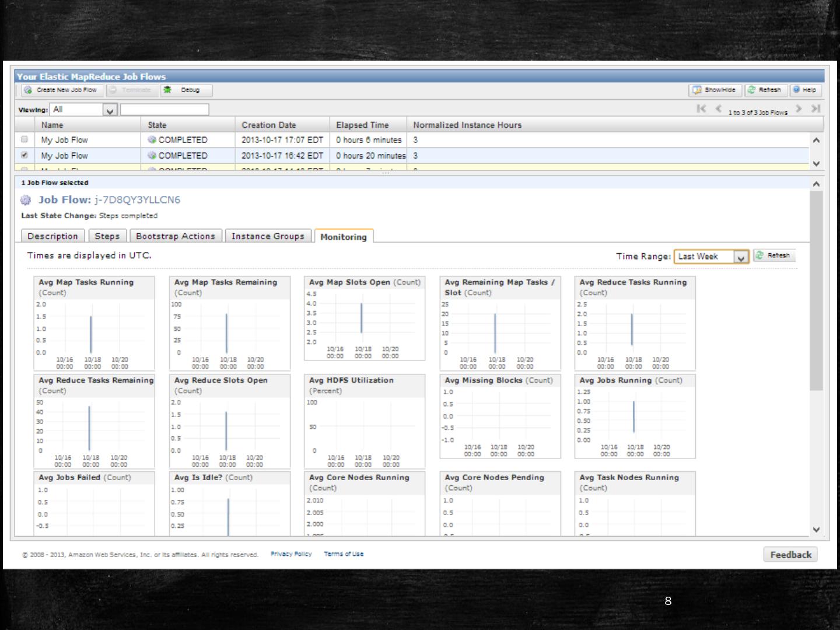Image resolution: width=840 pixels, height=630 pixels.
Task: Collapse the job flow details panel
Action: (x=816, y=184)
